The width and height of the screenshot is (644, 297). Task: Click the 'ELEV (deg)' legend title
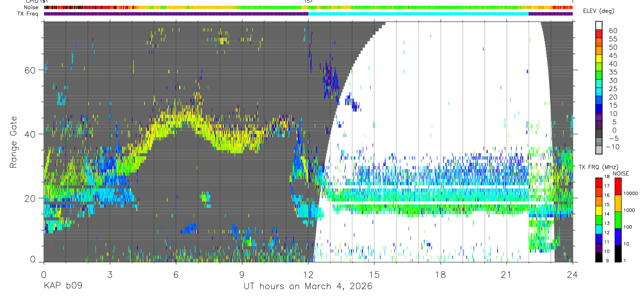point(599,11)
